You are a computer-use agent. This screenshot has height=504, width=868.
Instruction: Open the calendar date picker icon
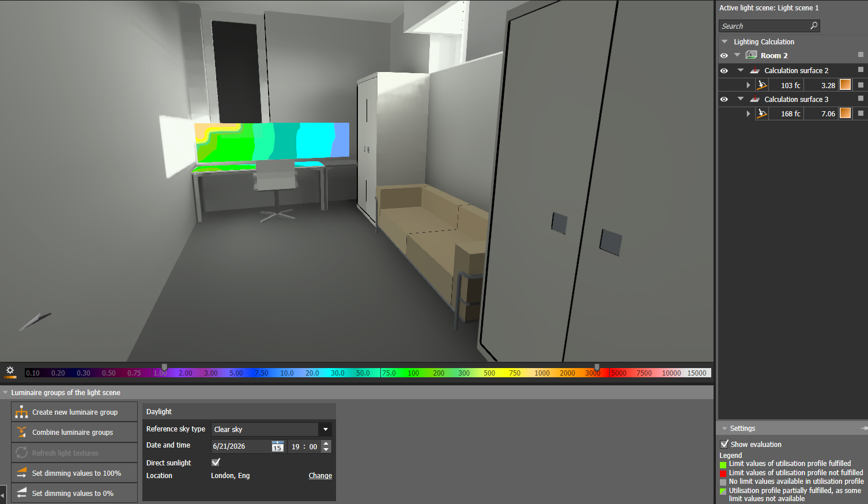tap(278, 446)
